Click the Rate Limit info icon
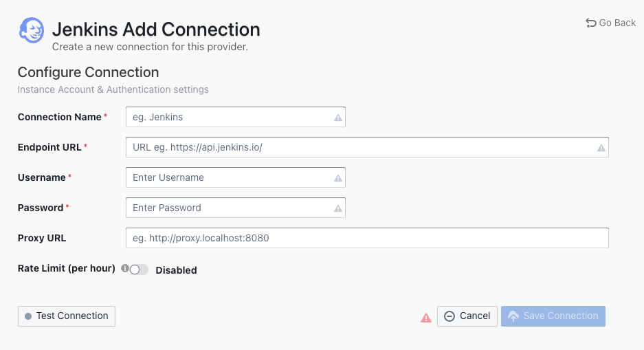The image size is (644, 350). 125,269
